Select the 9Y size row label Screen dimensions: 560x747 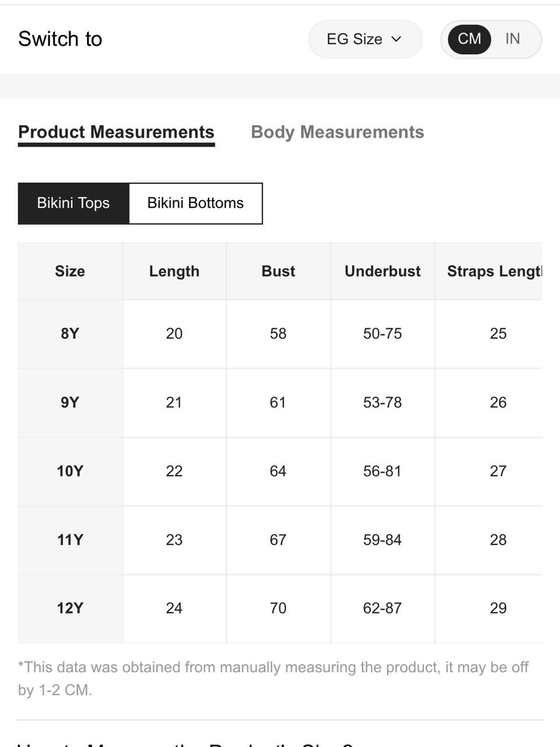70,403
